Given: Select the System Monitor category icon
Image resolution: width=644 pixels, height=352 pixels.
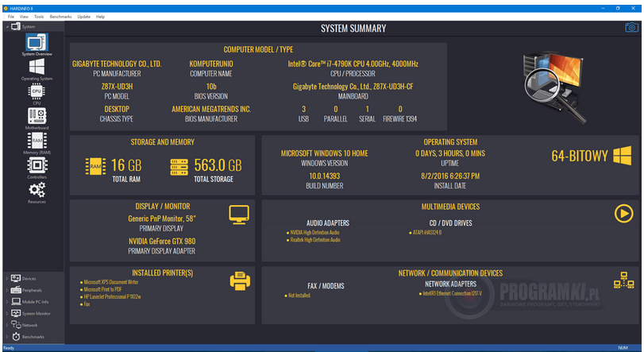Looking at the screenshot, I should tap(16, 313).
